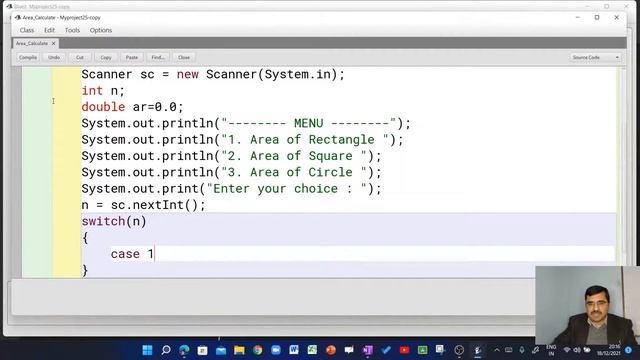
Task: Click the Paste toolbar button
Action: tap(131, 58)
